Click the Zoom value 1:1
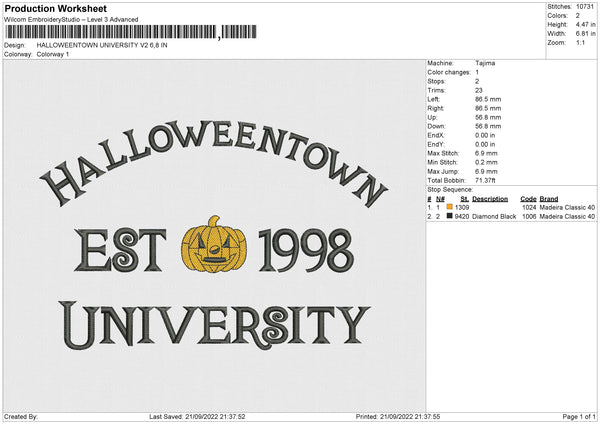Image resolution: width=600 pixels, height=424 pixels. [x=580, y=42]
